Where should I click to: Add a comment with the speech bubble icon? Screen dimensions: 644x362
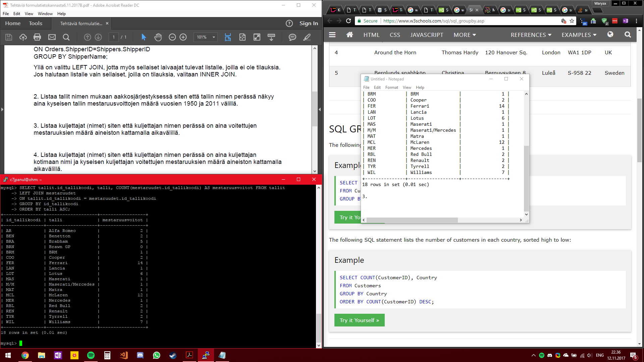coord(292,37)
